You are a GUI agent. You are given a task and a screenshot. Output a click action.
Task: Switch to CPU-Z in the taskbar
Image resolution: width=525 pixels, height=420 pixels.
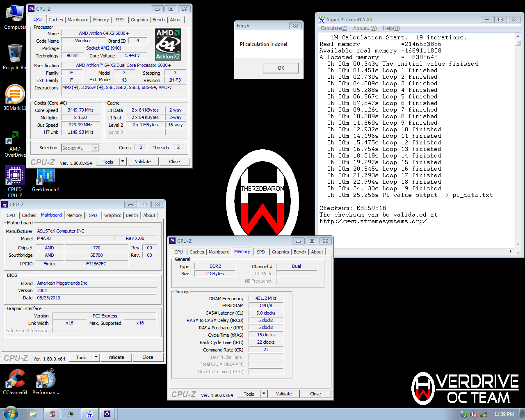[107, 414]
